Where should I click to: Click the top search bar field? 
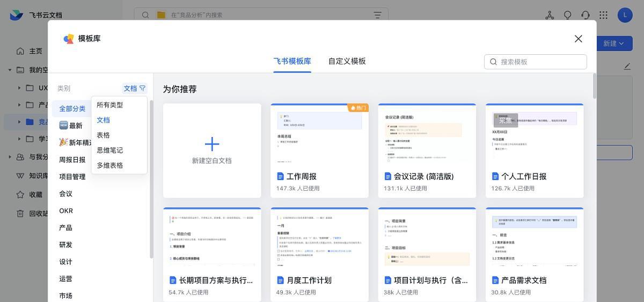[261, 15]
